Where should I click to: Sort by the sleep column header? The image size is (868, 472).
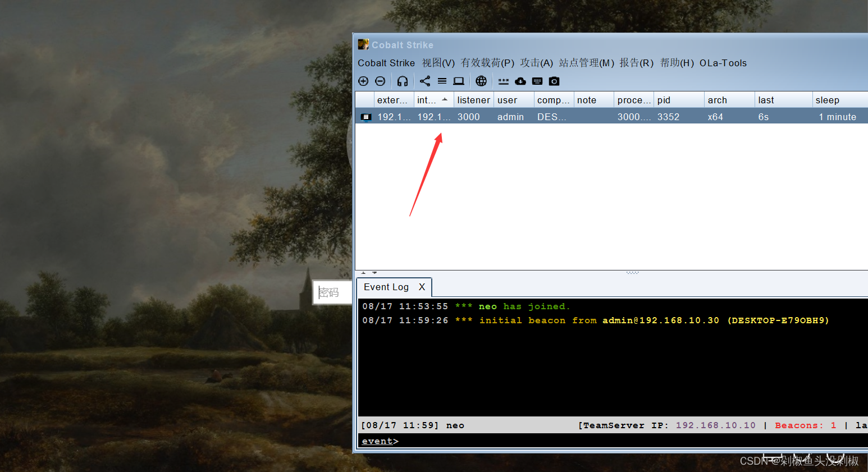click(840, 100)
